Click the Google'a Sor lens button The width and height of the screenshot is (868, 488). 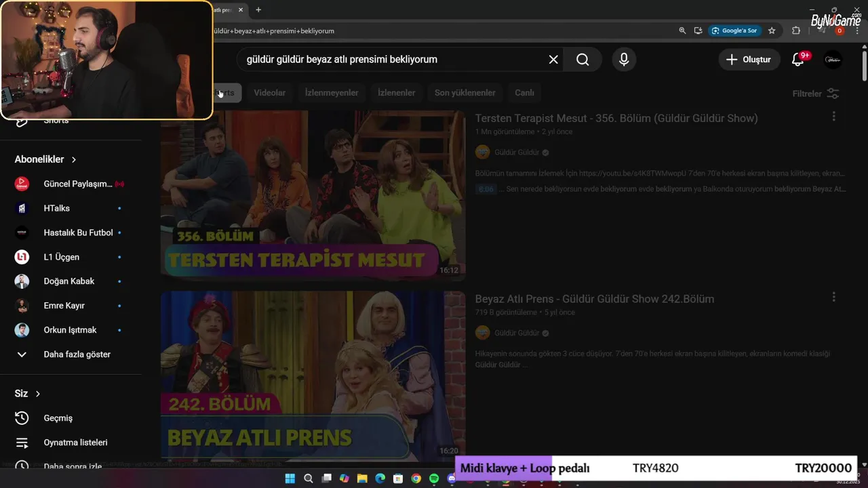click(x=734, y=30)
